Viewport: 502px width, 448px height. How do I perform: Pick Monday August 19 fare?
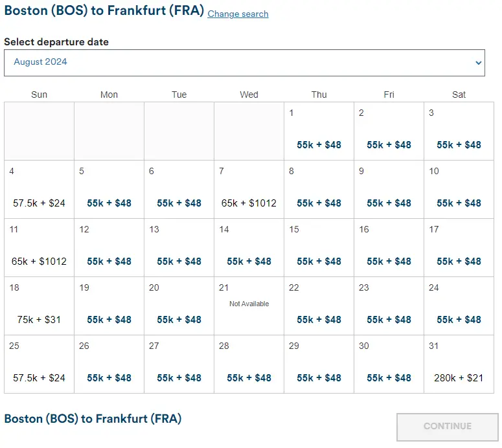click(109, 319)
